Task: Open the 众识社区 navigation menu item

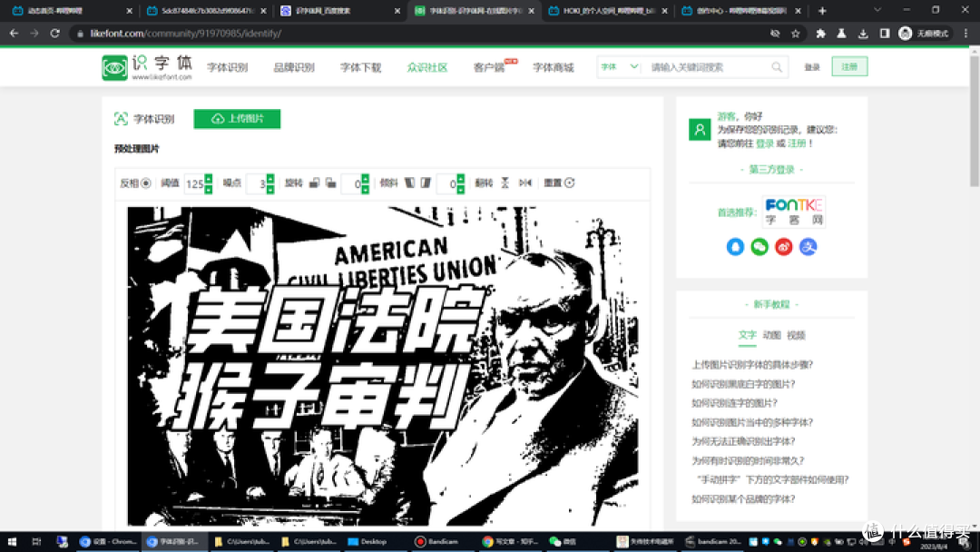Action: [x=426, y=67]
